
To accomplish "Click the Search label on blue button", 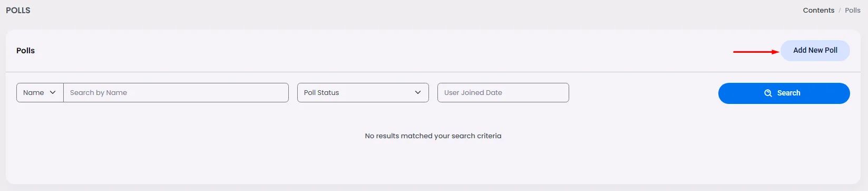I will [x=788, y=93].
